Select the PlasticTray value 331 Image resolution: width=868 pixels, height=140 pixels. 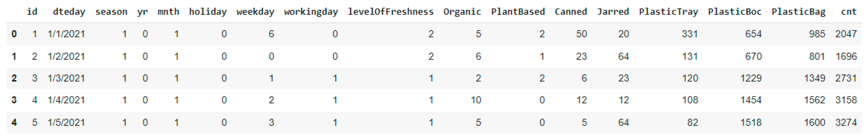[x=689, y=34]
